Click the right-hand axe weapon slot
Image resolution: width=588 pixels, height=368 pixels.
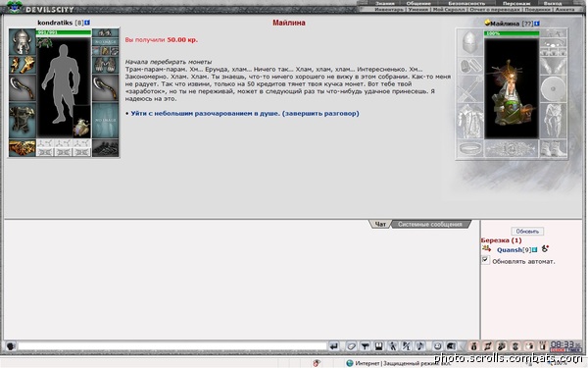point(106,88)
